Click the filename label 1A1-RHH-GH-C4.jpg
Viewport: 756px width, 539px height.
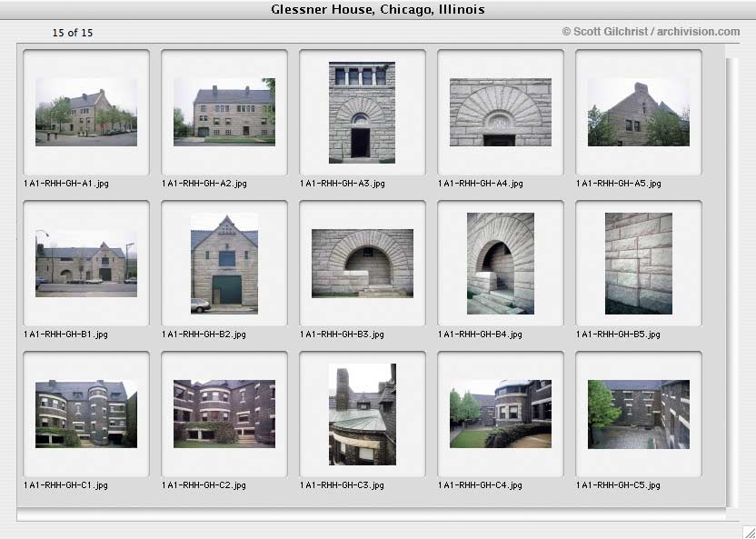pos(480,485)
